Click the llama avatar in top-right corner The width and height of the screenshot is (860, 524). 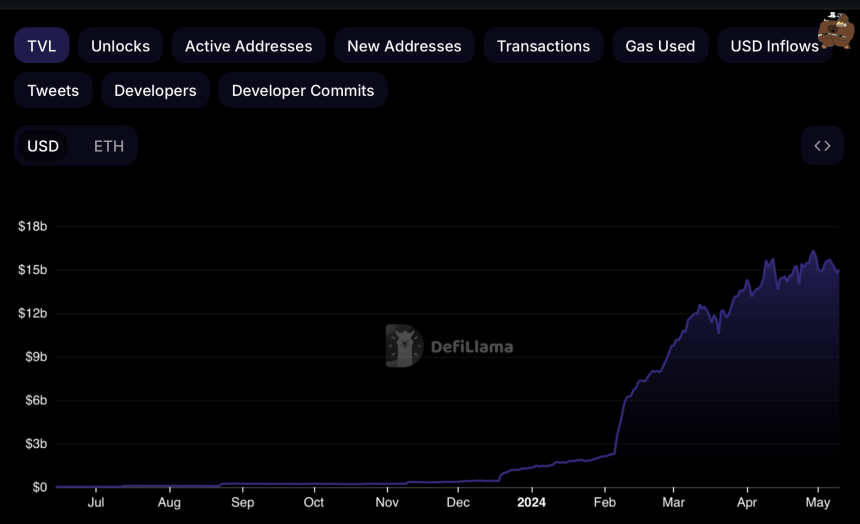[835, 31]
